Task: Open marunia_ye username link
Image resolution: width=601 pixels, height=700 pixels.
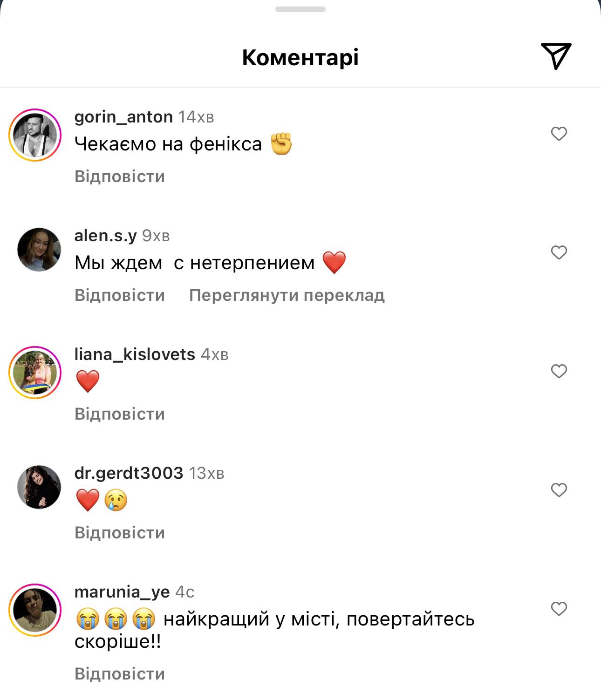Action: 122,592
